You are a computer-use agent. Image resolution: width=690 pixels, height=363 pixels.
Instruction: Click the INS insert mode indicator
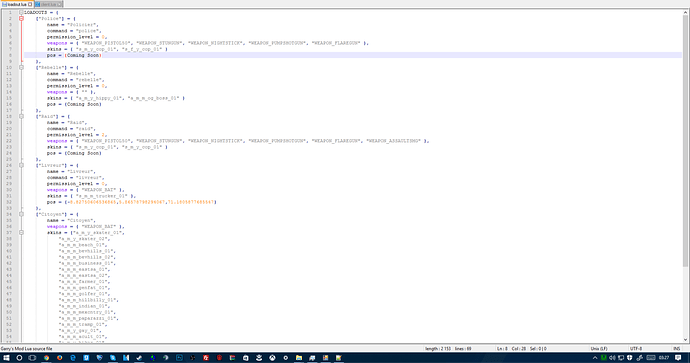click(x=676, y=348)
